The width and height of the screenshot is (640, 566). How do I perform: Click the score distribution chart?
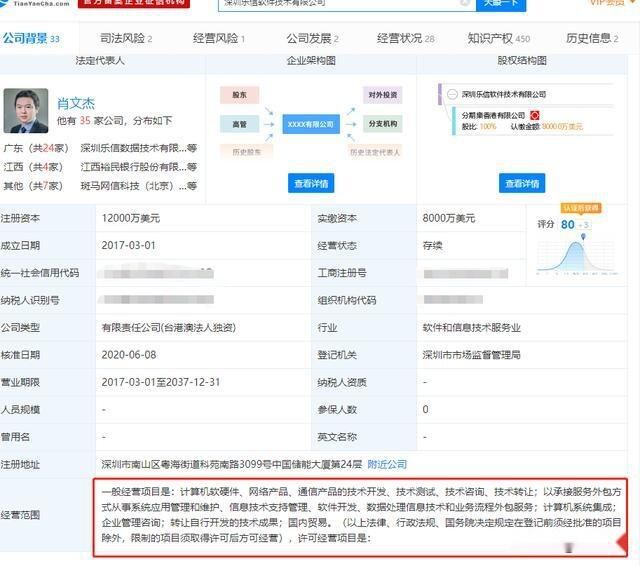(577, 256)
